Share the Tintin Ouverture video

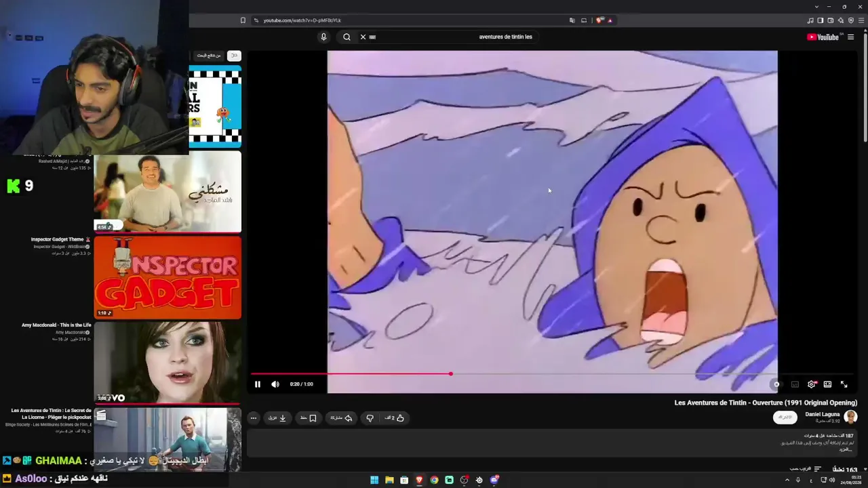click(341, 418)
